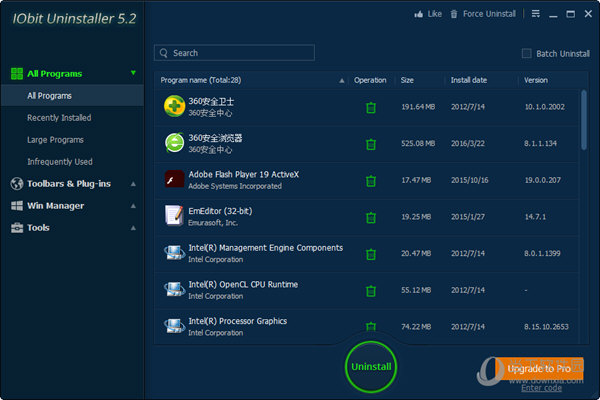Uninstall Adobe Flash Player via trash icon
Viewport: 600px width, 400px height.
(371, 181)
